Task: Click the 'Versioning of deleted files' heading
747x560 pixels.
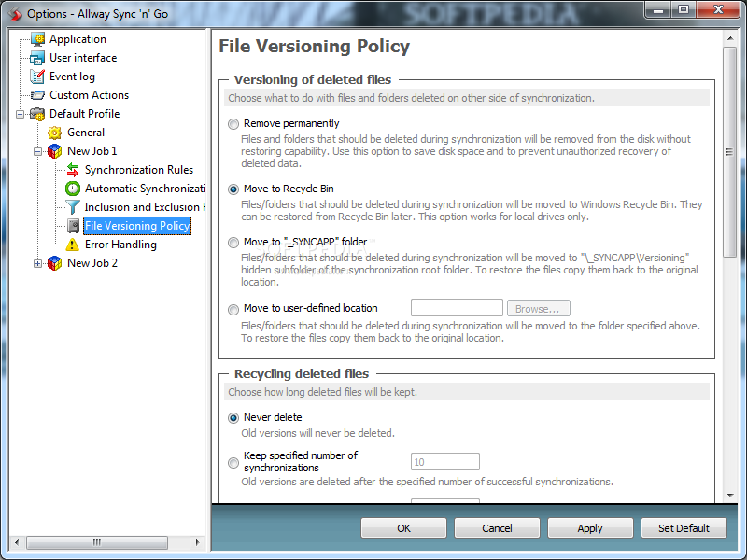Action: click(x=313, y=79)
